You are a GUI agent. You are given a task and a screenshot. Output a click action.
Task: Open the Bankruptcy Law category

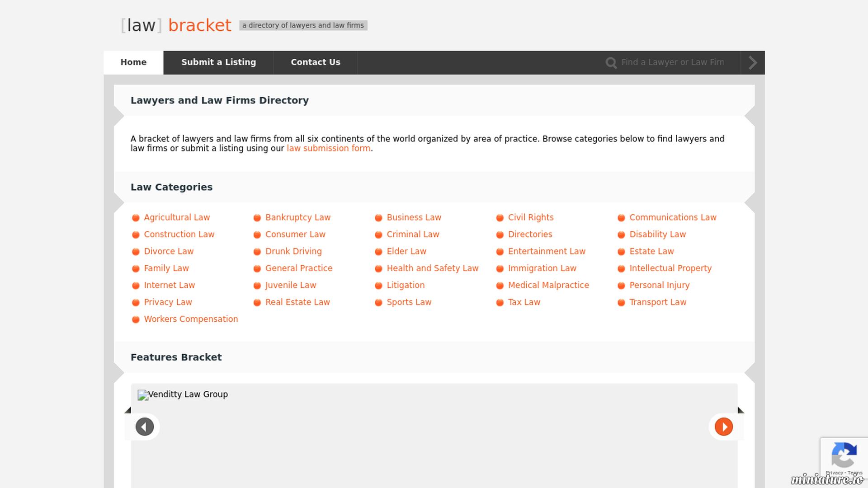click(298, 217)
